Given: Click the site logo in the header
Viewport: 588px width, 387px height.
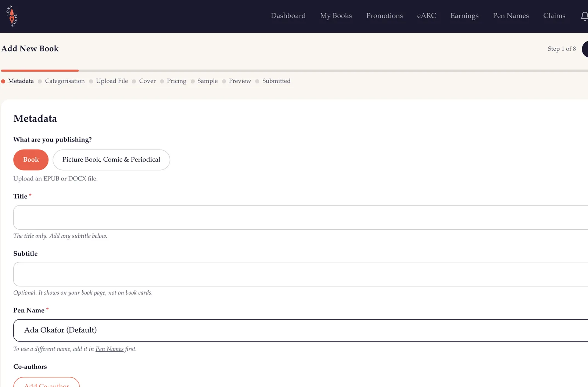Looking at the screenshot, I should [12, 16].
